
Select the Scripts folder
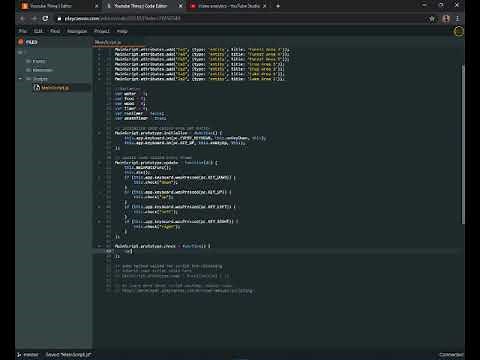click(x=40, y=79)
